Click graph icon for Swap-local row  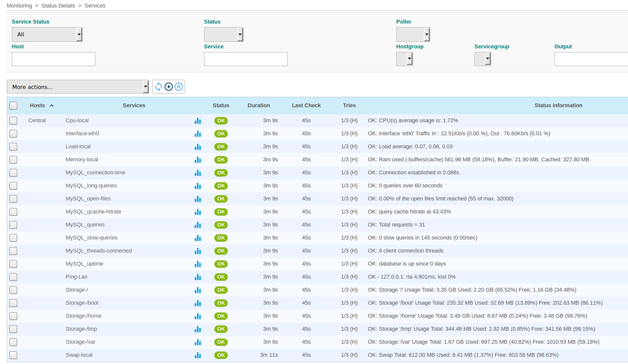click(197, 355)
